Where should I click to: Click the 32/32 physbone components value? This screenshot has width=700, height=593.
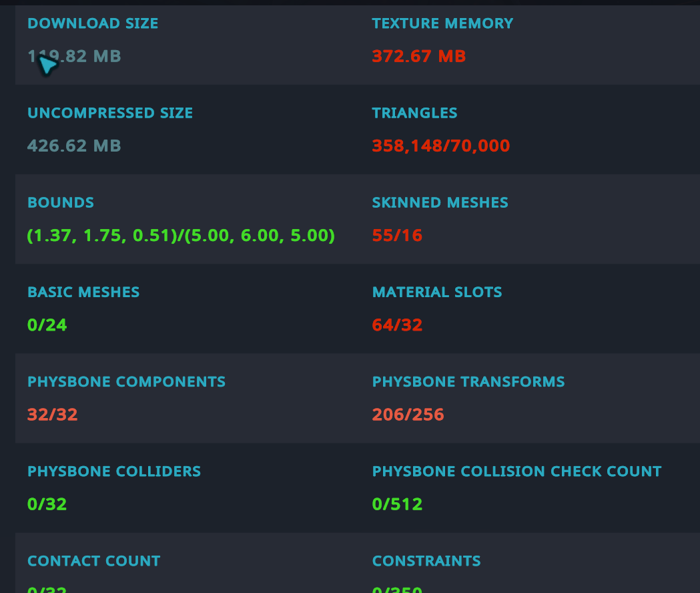click(52, 415)
